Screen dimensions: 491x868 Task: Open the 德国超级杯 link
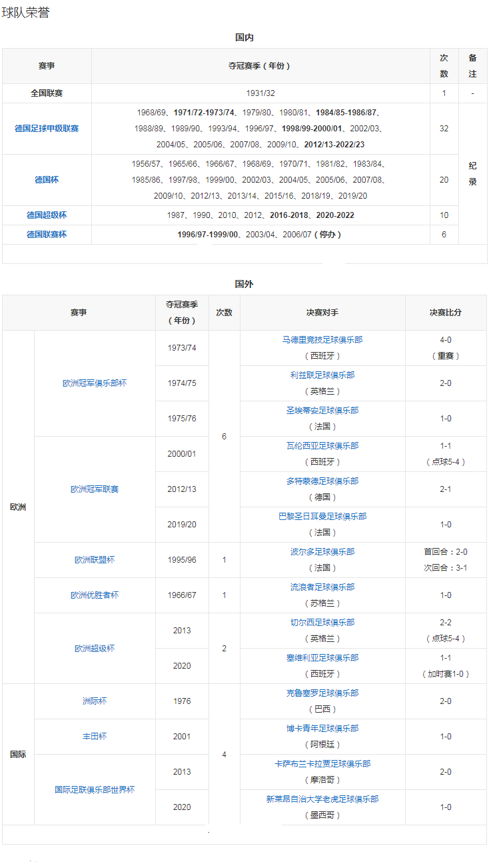[x=47, y=215]
